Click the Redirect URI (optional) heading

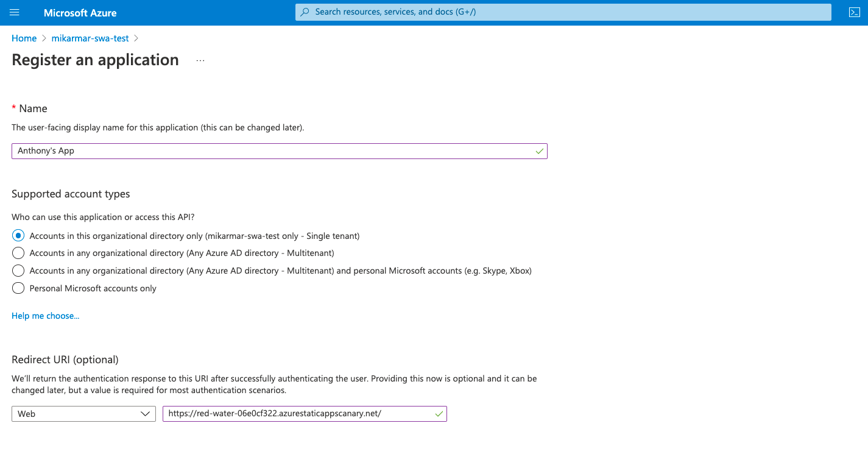(65, 360)
